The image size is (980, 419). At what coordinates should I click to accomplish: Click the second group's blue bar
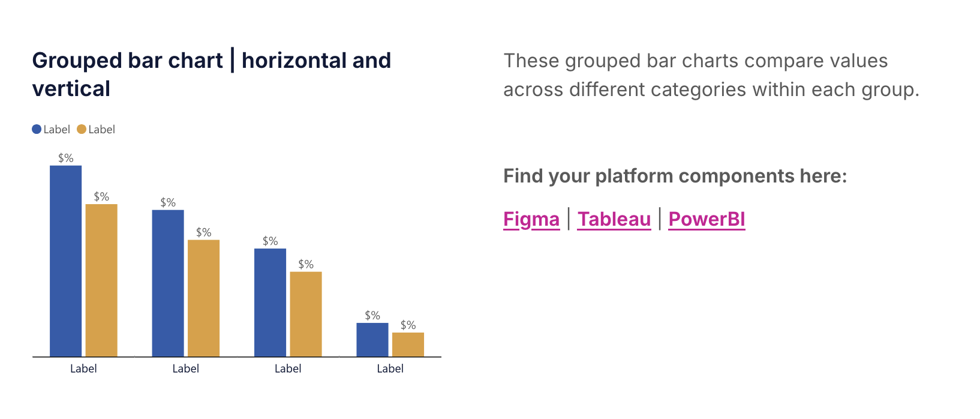coord(168,283)
